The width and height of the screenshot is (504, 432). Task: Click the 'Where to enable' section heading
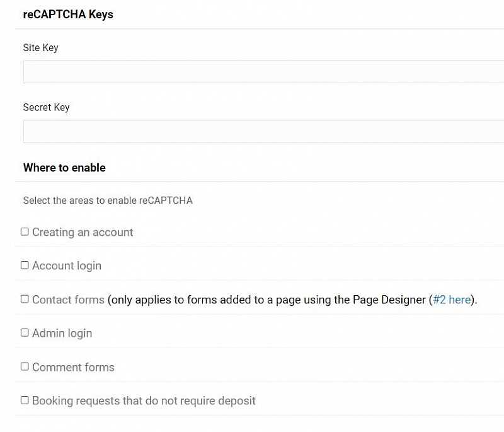click(64, 168)
